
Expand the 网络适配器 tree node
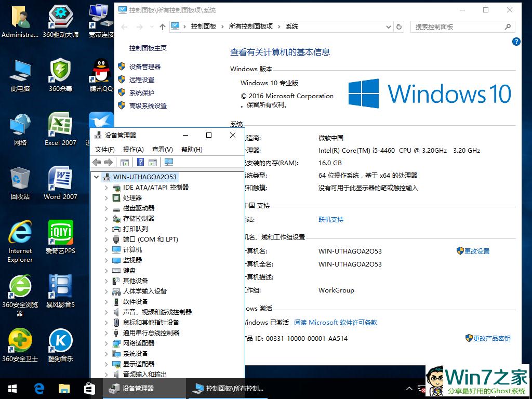(x=106, y=343)
